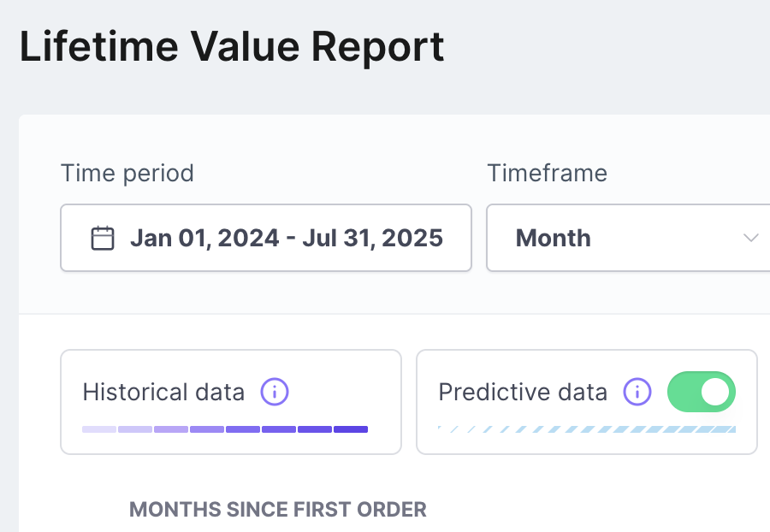Viewport: 770px width, 532px height.
Task: Click the Predictive data label text
Action: (x=523, y=393)
